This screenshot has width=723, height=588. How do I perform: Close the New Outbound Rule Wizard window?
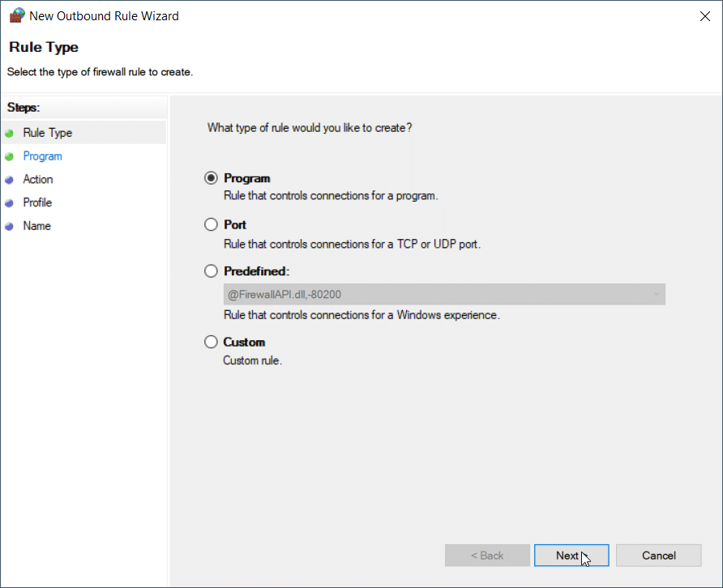704,15
